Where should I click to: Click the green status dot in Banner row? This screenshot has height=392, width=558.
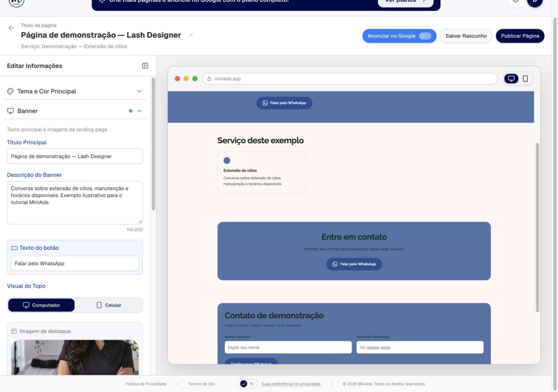[x=131, y=111]
